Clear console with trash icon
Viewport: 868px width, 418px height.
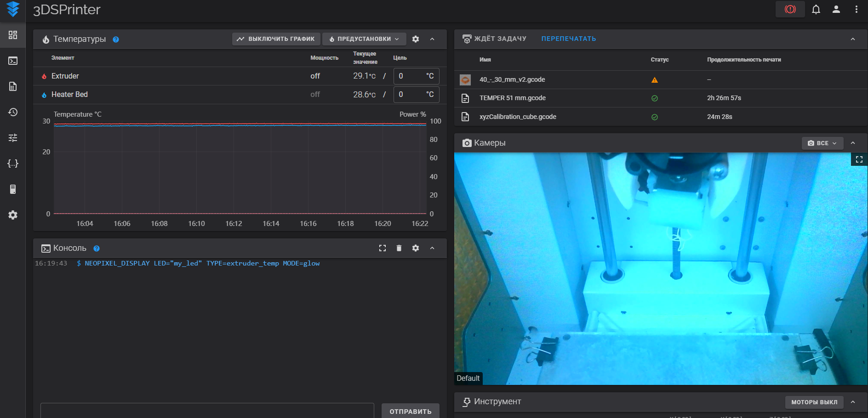399,248
